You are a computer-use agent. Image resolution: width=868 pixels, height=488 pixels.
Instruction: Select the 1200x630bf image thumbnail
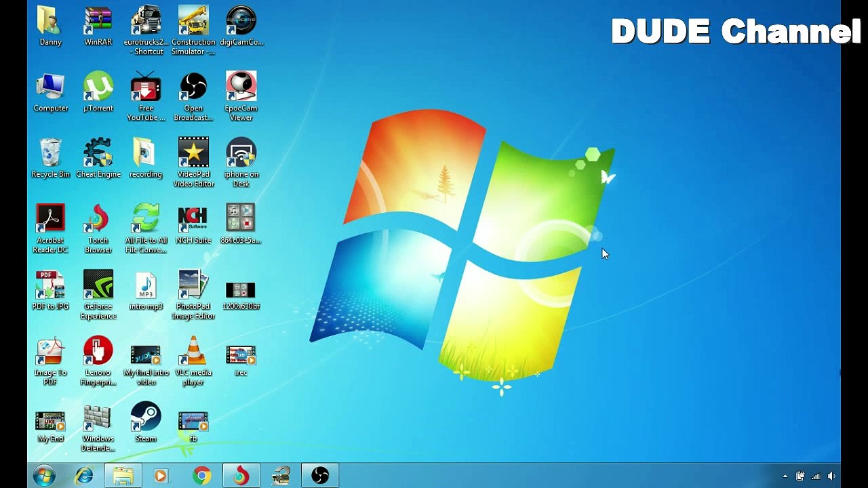click(241, 296)
